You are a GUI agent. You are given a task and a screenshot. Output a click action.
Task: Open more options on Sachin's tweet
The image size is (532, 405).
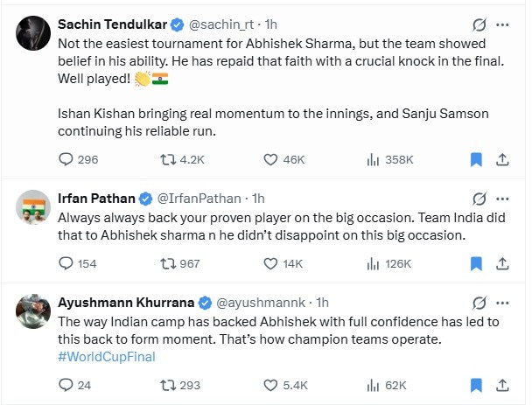click(x=504, y=23)
